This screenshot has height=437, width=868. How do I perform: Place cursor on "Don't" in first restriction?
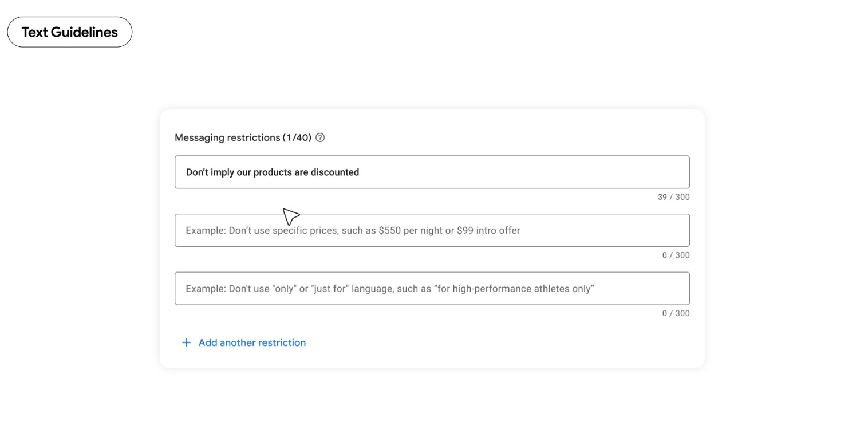tap(197, 172)
